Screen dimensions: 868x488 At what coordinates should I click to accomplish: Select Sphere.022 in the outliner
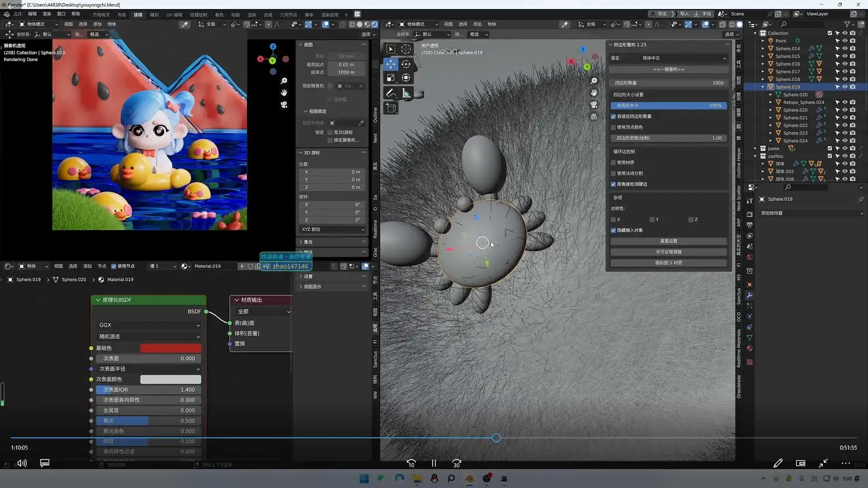click(795, 125)
